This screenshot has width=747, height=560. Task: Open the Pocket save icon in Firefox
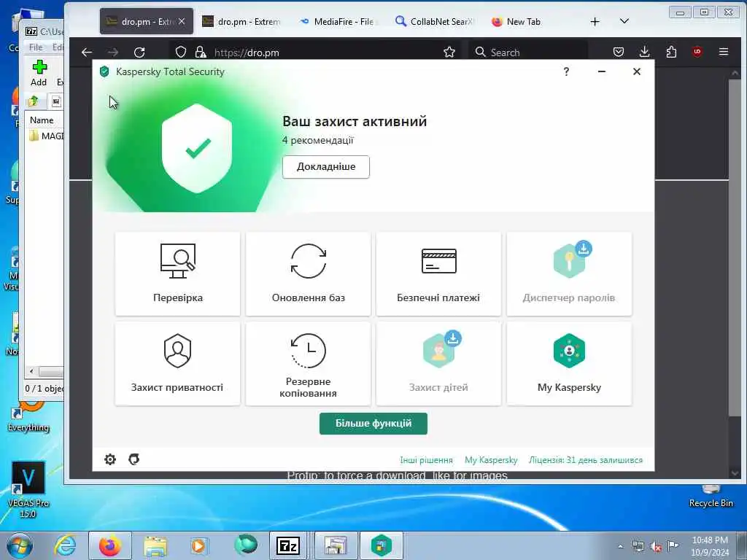619,52
